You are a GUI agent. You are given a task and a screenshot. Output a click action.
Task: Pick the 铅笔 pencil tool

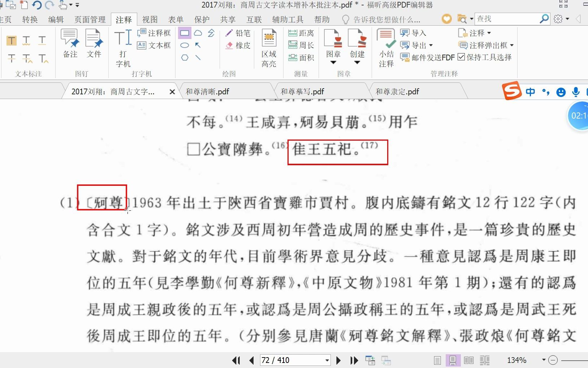point(238,33)
